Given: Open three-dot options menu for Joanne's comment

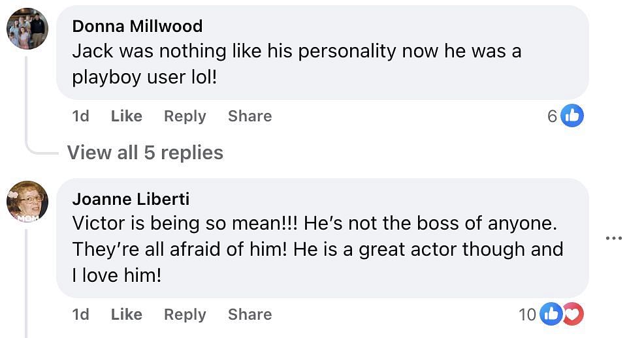Looking at the screenshot, I should point(613,238).
